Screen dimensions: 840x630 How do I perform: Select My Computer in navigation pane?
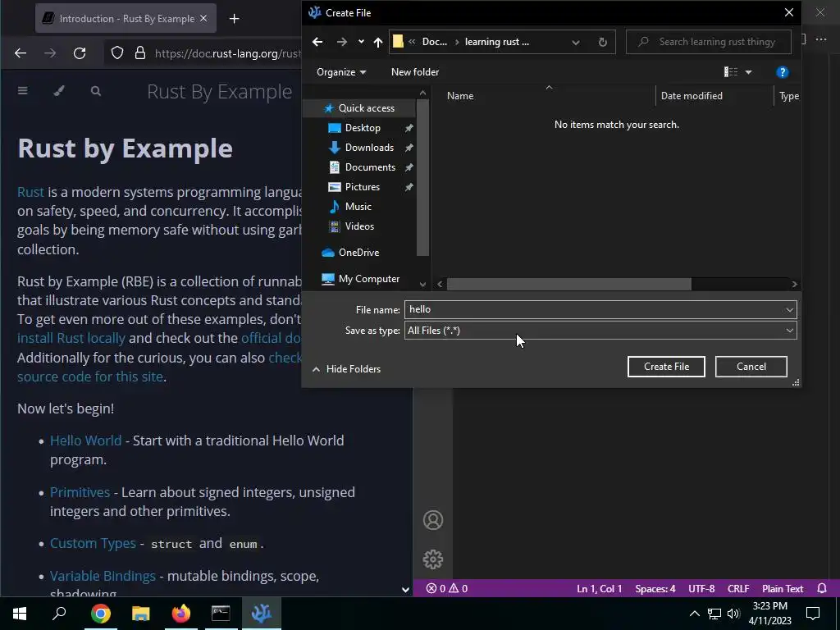pyautogui.click(x=368, y=279)
